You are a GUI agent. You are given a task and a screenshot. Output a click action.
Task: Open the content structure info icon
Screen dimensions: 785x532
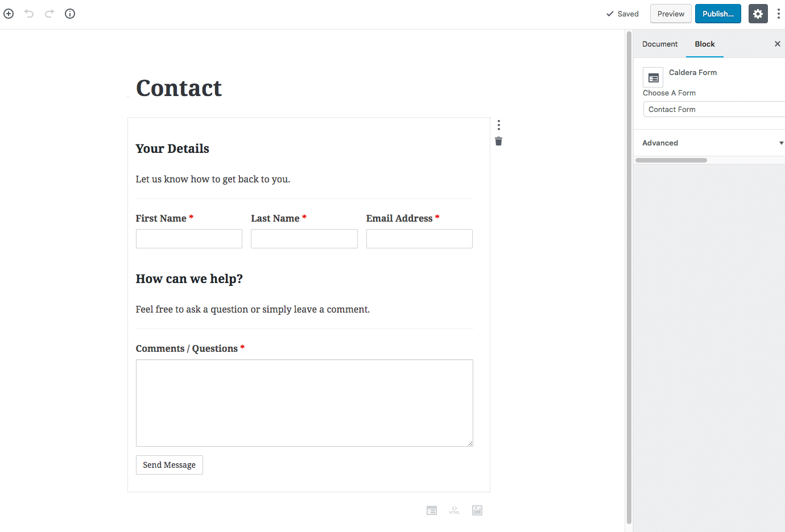(70, 14)
